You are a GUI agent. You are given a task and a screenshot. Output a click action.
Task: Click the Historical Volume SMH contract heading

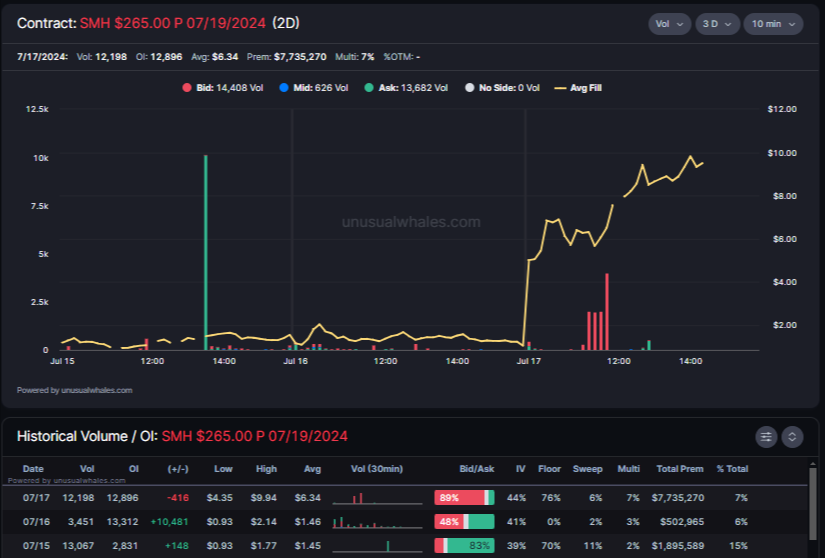click(254, 437)
